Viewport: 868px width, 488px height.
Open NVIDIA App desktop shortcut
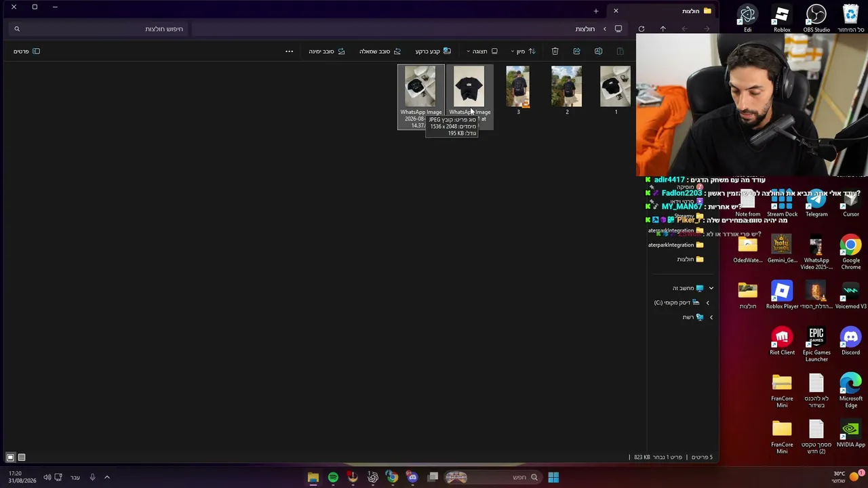pos(850,434)
